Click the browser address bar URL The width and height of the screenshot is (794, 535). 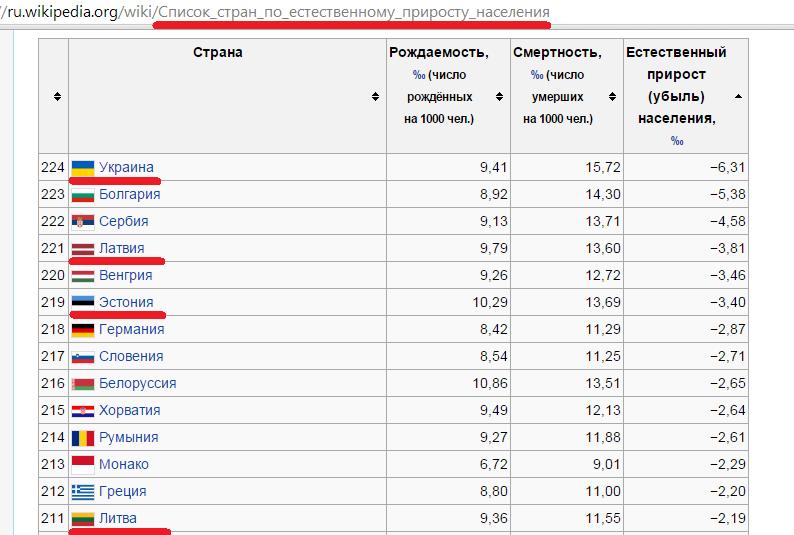pyautogui.click(x=276, y=12)
